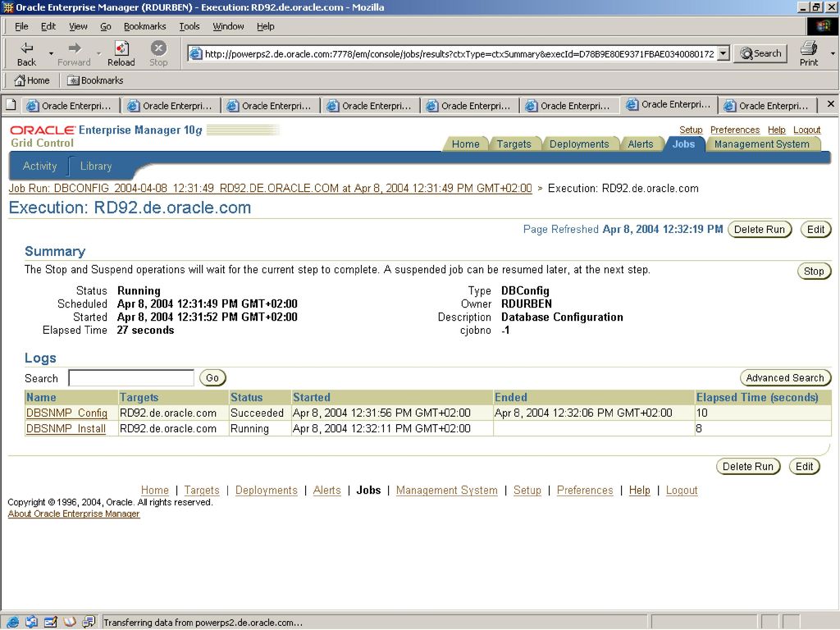Click the footer Deployments link

click(267, 491)
